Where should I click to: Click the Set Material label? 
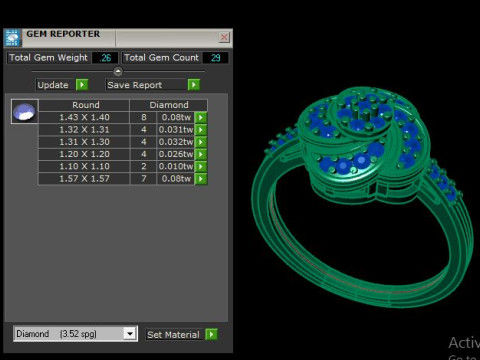[x=173, y=335]
